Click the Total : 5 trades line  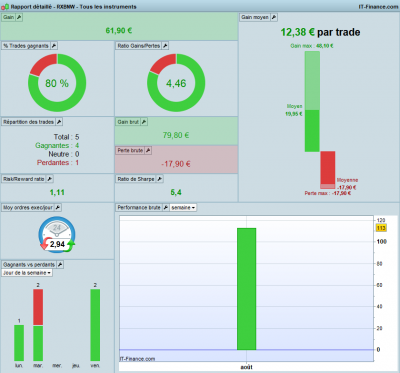point(66,137)
